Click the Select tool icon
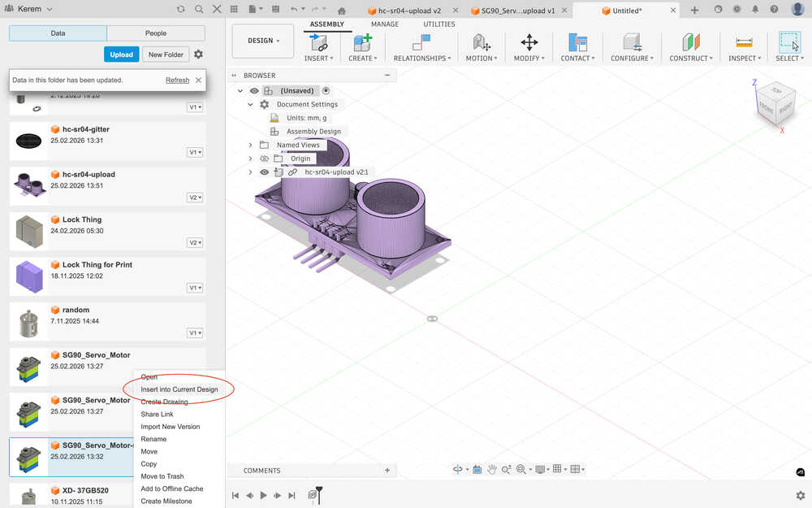812x508 pixels. (x=789, y=42)
